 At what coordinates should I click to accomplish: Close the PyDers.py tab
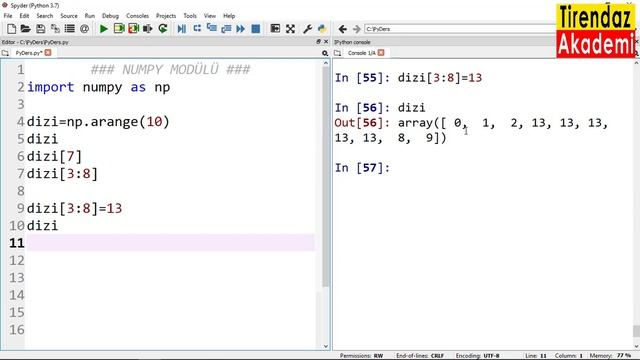click(x=48, y=53)
